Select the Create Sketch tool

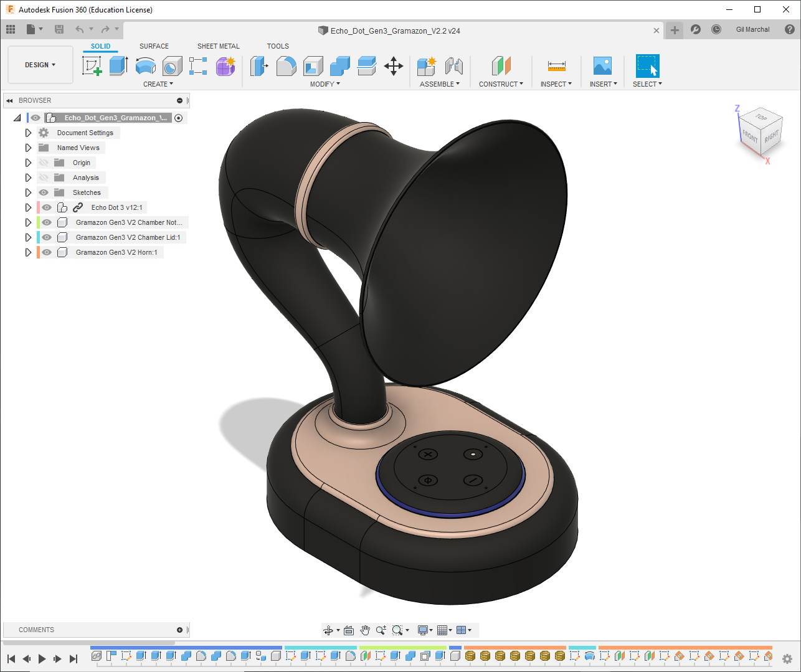(92, 65)
